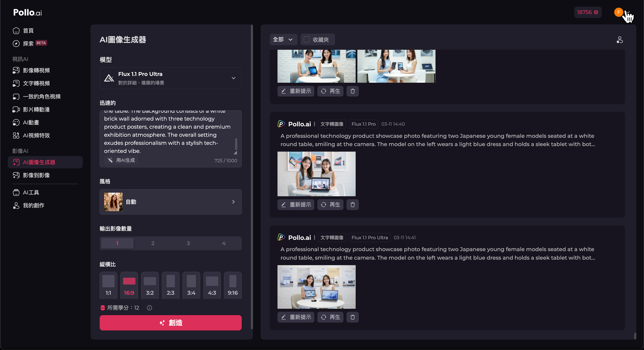This screenshot has height=350, width=644.
Task: Open the orange F account avatar
Action: (x=618, y=12)
